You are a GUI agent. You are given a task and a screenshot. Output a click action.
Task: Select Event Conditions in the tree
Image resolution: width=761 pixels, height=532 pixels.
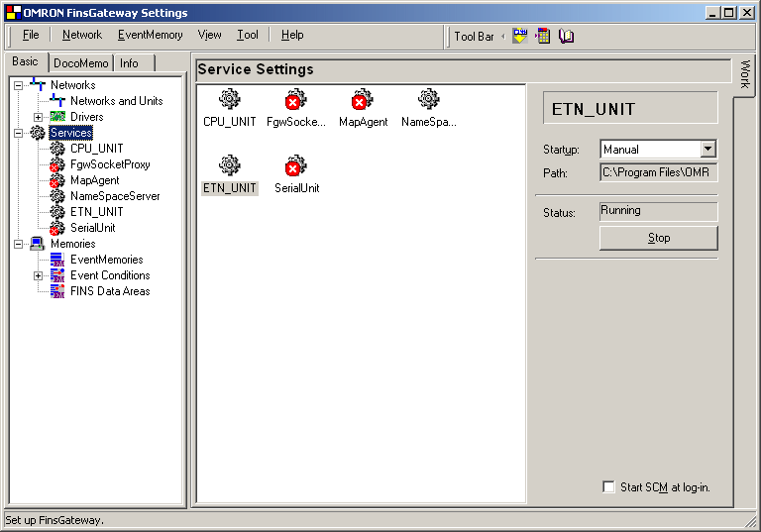click(x=110, y=275)
